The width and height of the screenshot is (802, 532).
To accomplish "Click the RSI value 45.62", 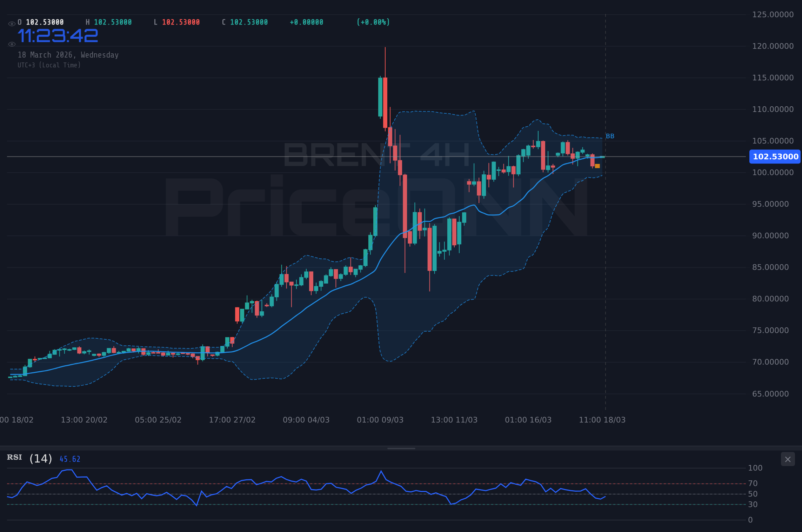I will (70, 459).
